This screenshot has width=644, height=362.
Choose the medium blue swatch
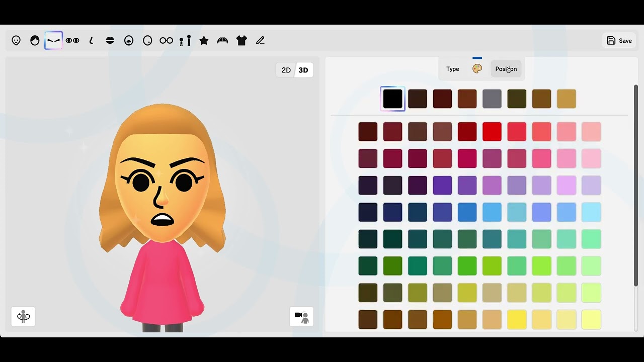tap(467, 212)
